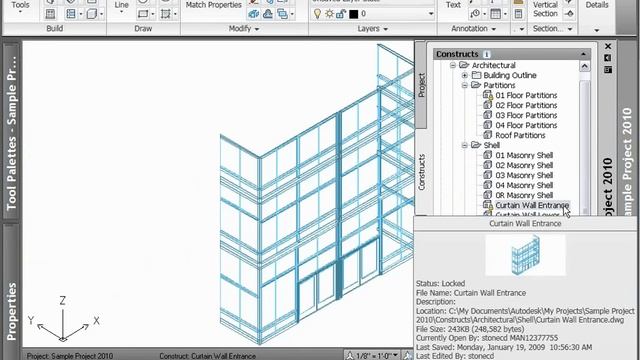
Task: Open the 1/8" = 1'-0" scale dropdown
Action: [395, 356]
